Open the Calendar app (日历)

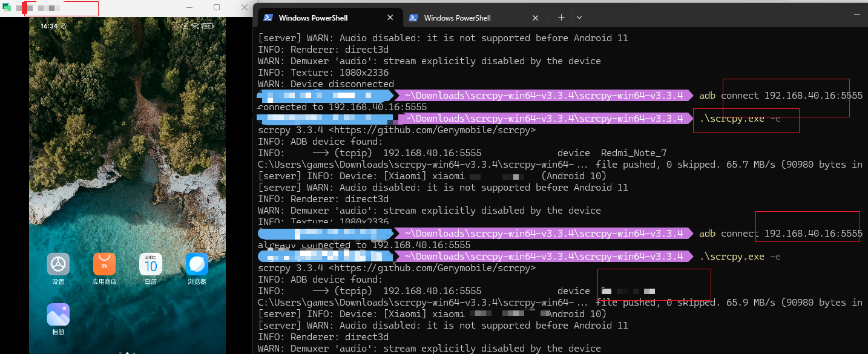tap(151, 264)
